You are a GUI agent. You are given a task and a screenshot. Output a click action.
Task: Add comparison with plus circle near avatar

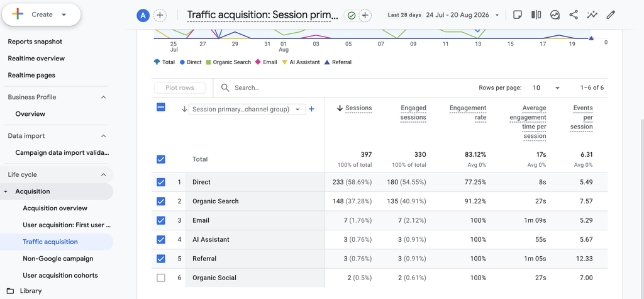[160, 16]
